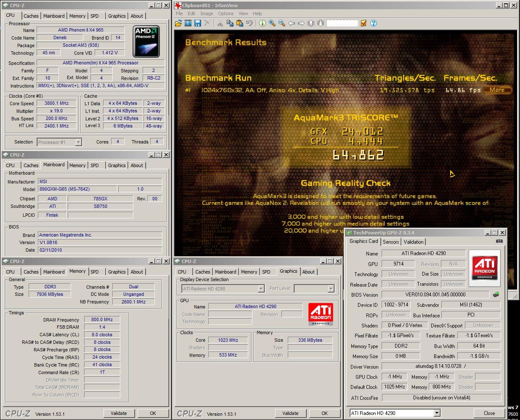The height and width of the screenshot is (420, 520).
Task: Click the Save floppy disk icon in IrfanView
Action: (198, 23)
